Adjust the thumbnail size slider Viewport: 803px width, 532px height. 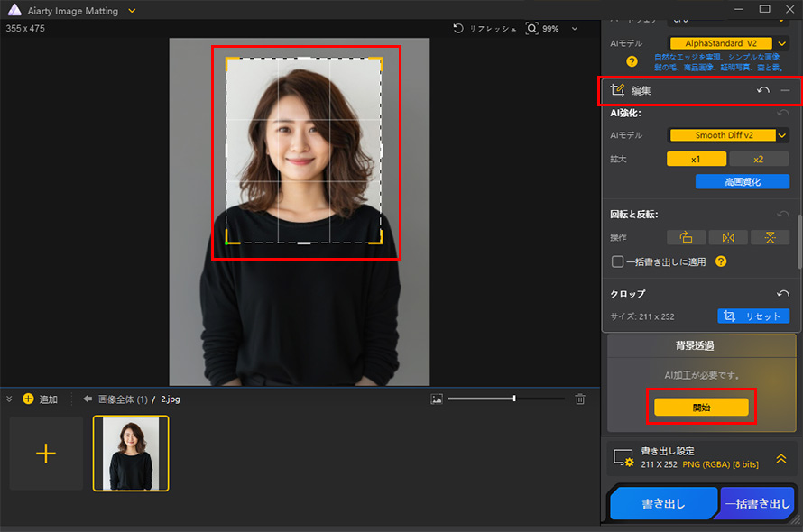click(512, 399)
